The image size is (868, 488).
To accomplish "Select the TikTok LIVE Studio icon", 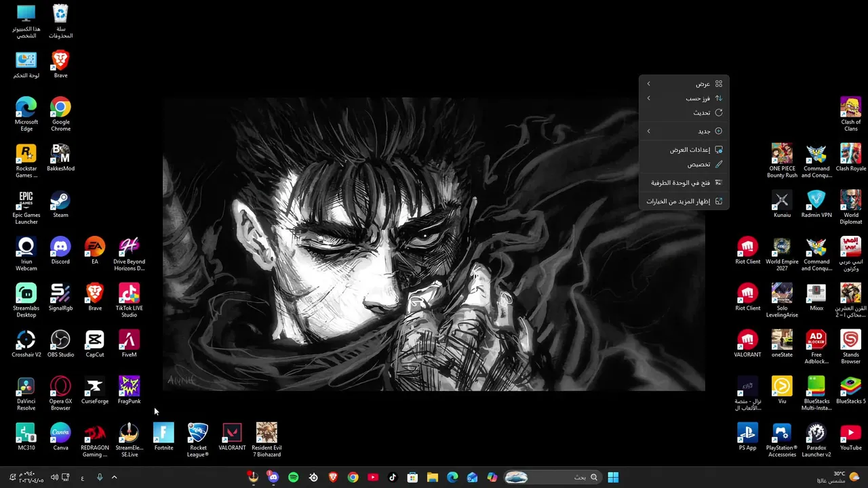I will point(129,300).
